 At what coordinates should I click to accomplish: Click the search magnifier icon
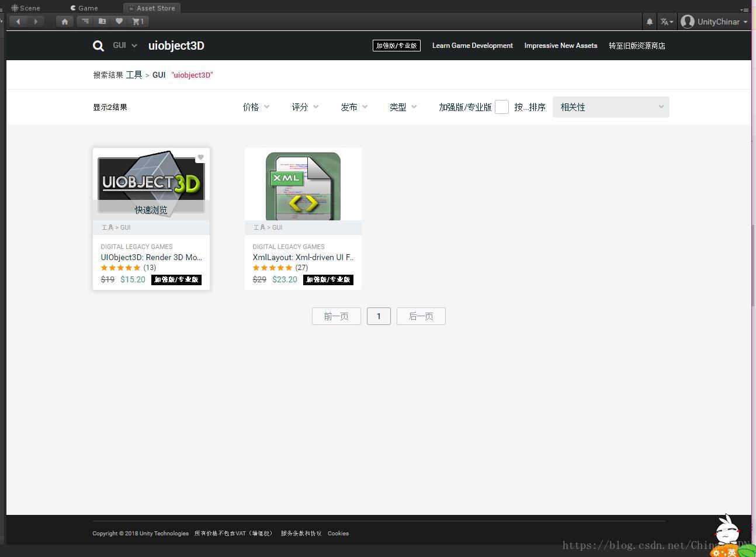tap(98, 46)
